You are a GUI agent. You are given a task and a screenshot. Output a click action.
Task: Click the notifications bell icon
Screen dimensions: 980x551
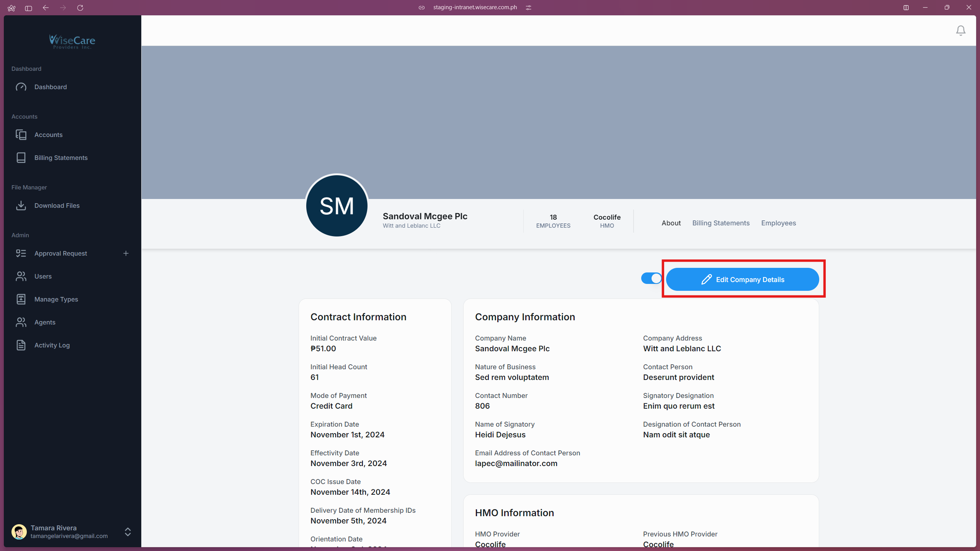[x=960, y=30]
